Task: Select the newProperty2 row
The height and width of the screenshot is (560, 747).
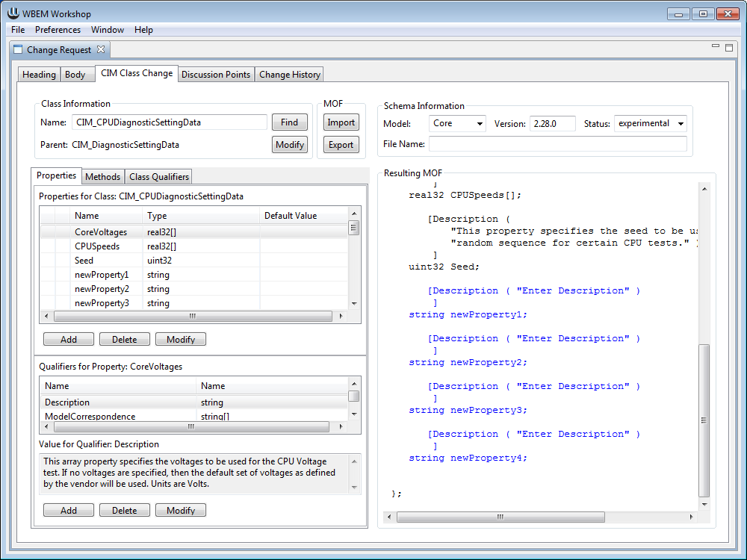Action: (194, 289)
